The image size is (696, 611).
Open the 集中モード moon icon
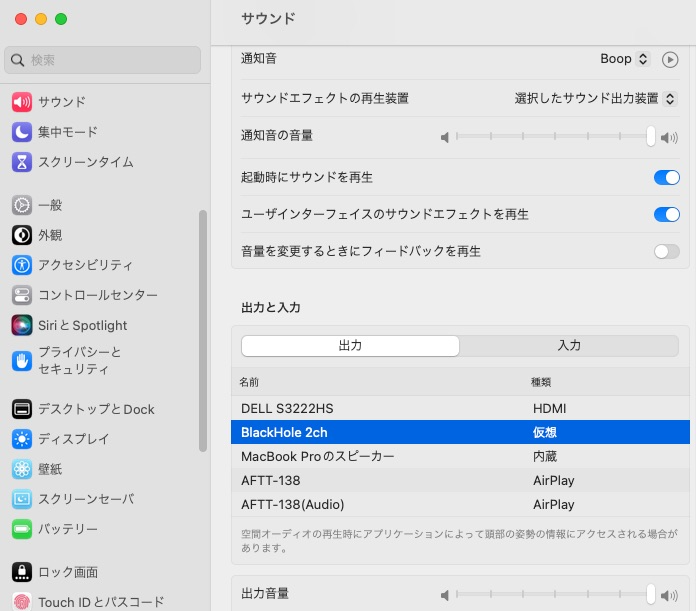click(22, 132)
